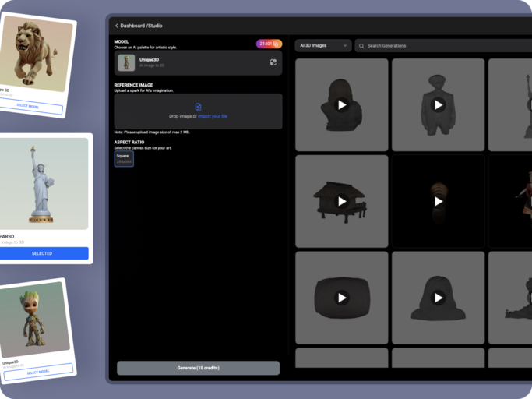Select the Square aspect ratio option
Screen dimensions: 532x399
pos(124,158)
